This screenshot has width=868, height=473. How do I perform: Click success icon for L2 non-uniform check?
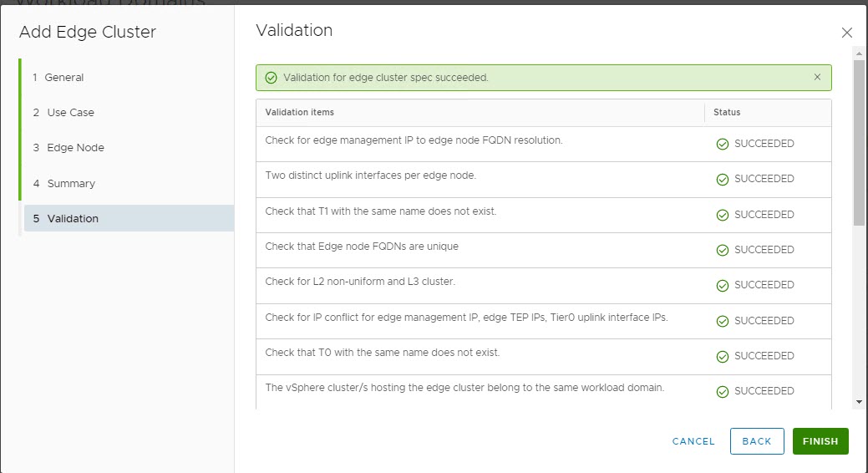pyautogui.click(x=723, y=285)
